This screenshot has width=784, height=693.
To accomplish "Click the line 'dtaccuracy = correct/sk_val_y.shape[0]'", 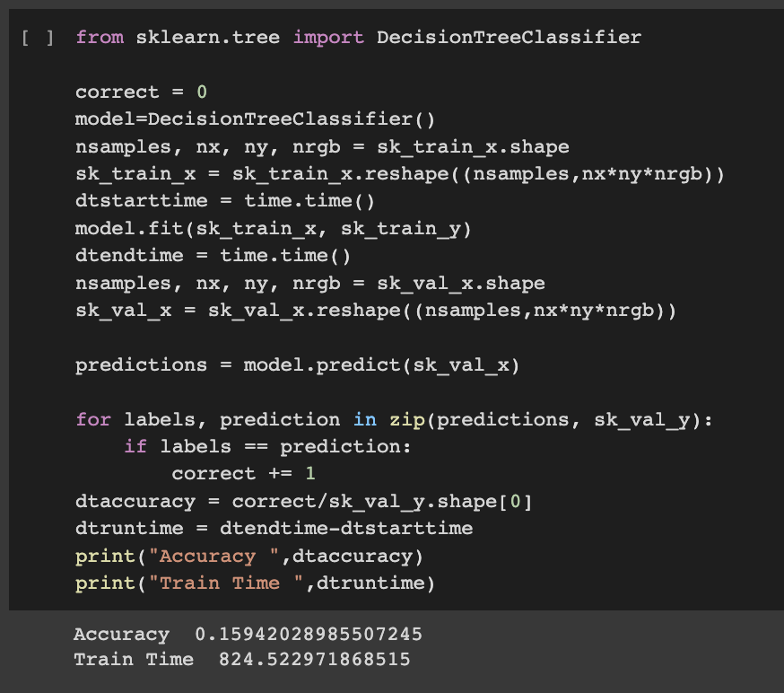I will [304, 502].
